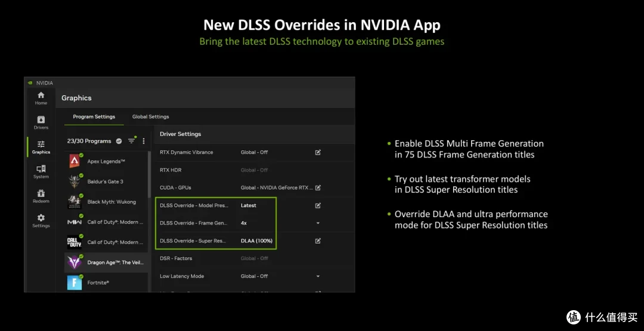The height and width of the screenshot is (331, 644).
Task: Edit DLSS Override Super Resolution setting
Action: pyautogui.click(x=318, y=241)
